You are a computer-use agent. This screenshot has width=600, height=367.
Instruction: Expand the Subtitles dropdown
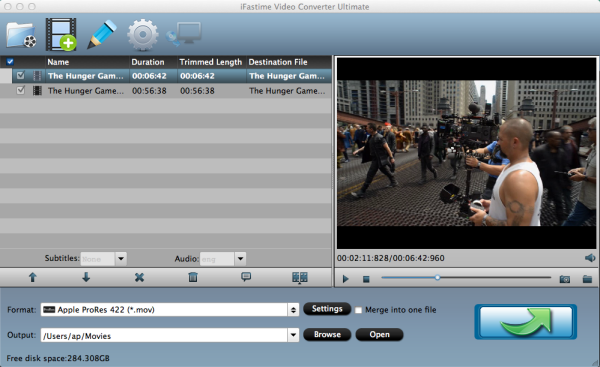coord(121,259)
